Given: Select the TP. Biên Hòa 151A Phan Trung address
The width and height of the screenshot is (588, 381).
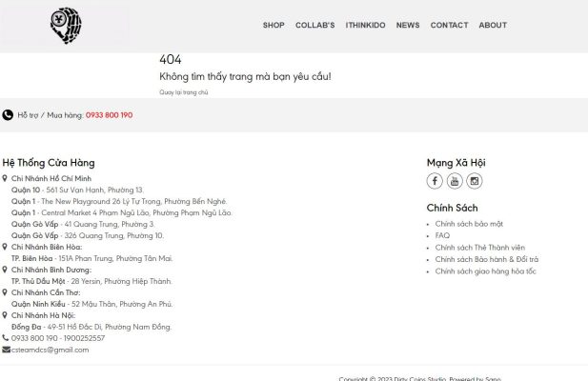Looking at the screenshot, I should [x=91, y=258].
